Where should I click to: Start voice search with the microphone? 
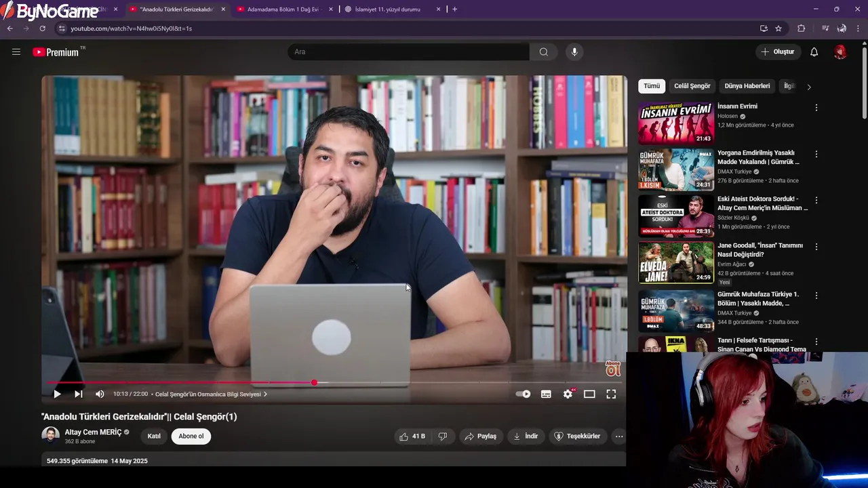(574, 52)
